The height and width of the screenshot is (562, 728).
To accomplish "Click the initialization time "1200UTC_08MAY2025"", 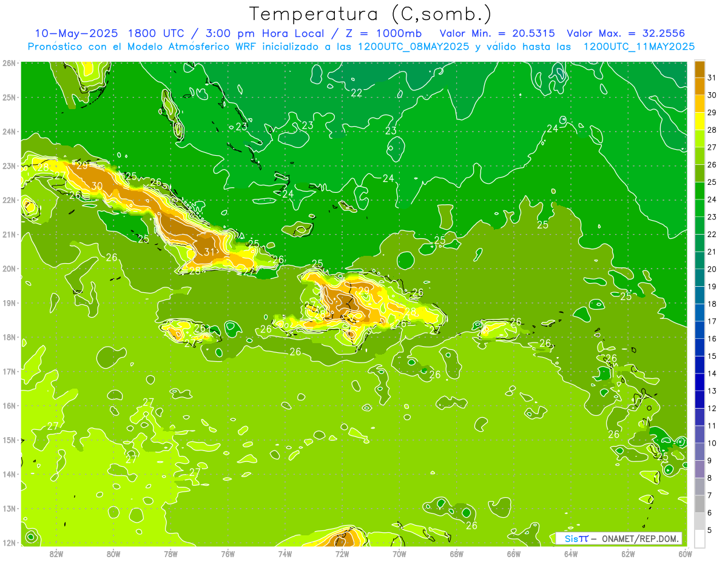I will pos(414,46).
